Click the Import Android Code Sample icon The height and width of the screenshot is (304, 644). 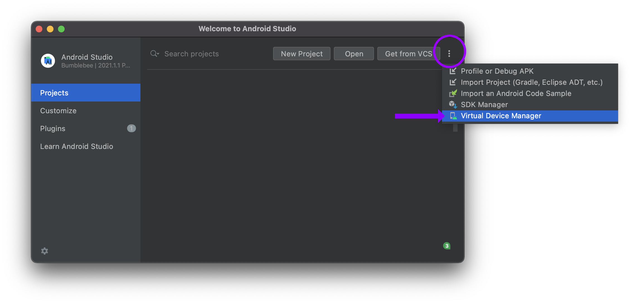453,93
